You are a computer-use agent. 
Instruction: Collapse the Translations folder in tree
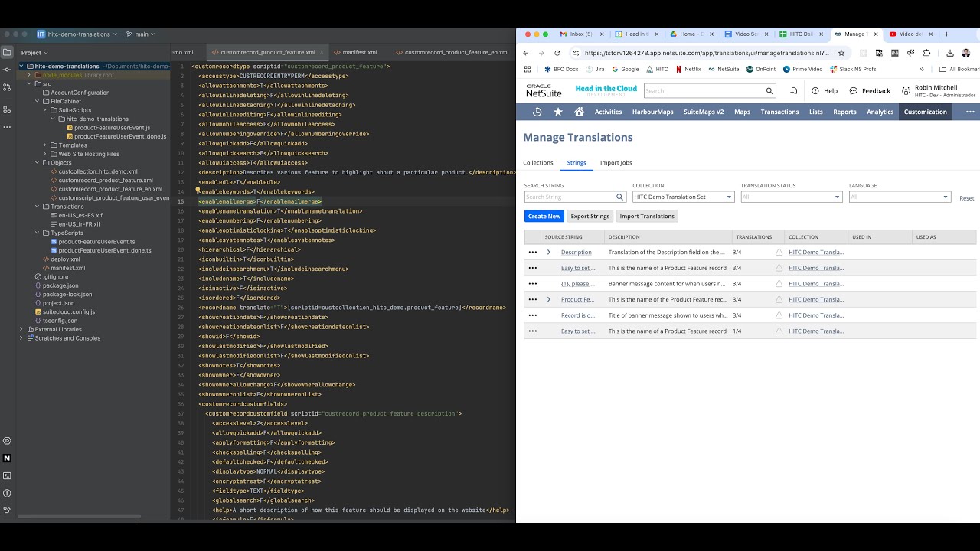coord(36,207)
